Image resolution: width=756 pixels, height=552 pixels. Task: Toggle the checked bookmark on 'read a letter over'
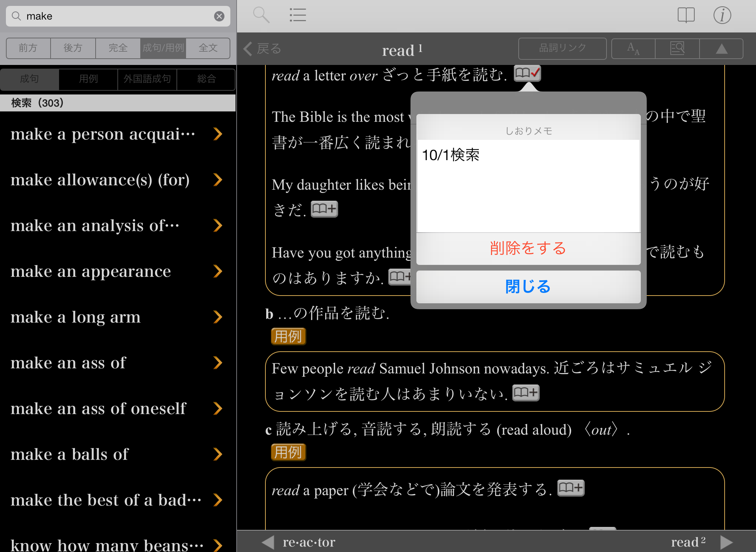pyautogui.click(x=527, y=73)
